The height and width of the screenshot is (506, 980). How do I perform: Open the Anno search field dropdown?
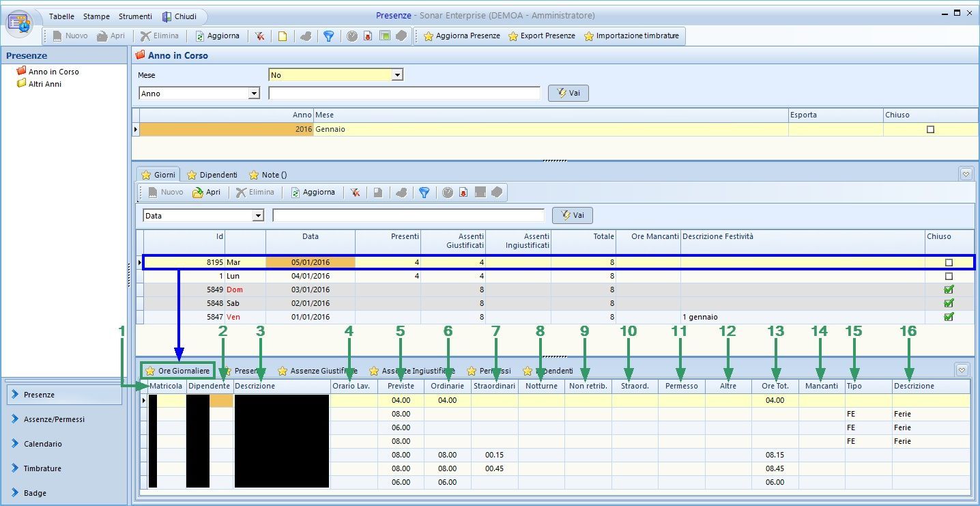coord(255,94)
